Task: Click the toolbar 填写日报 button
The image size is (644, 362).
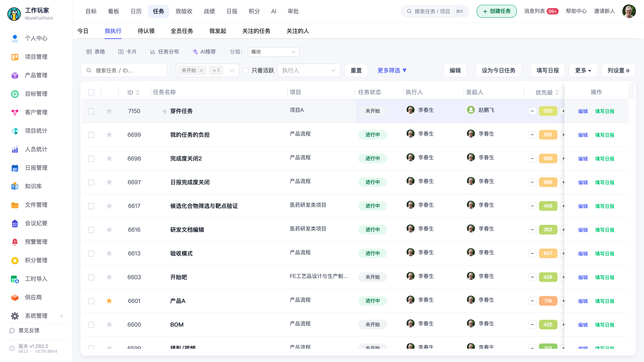Action: pos(547,70)
